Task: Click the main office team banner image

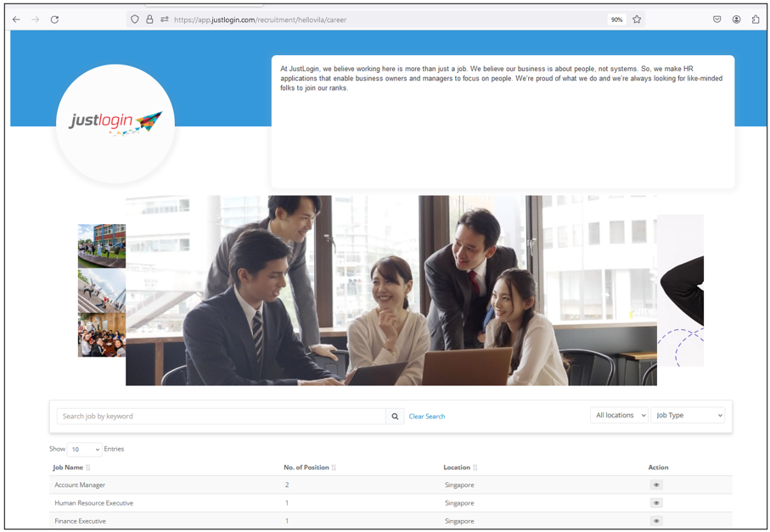Action: click(391, 290)
